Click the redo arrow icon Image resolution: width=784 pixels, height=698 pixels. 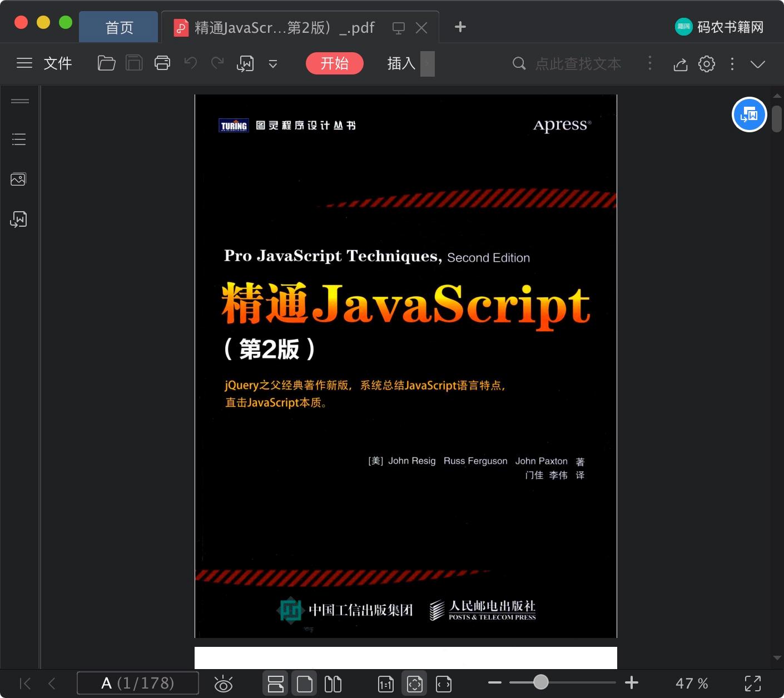pos(217,63)
